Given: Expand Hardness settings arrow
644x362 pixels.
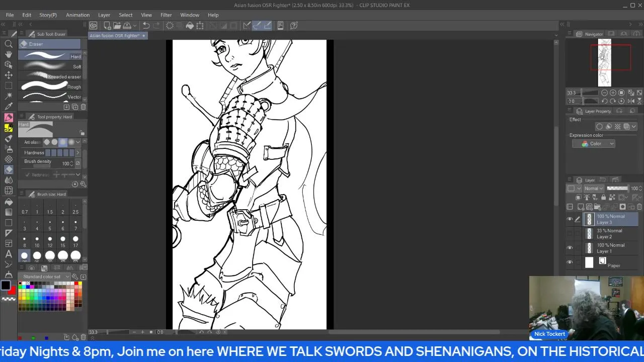Looking at the screenshot, I should 78,152.
